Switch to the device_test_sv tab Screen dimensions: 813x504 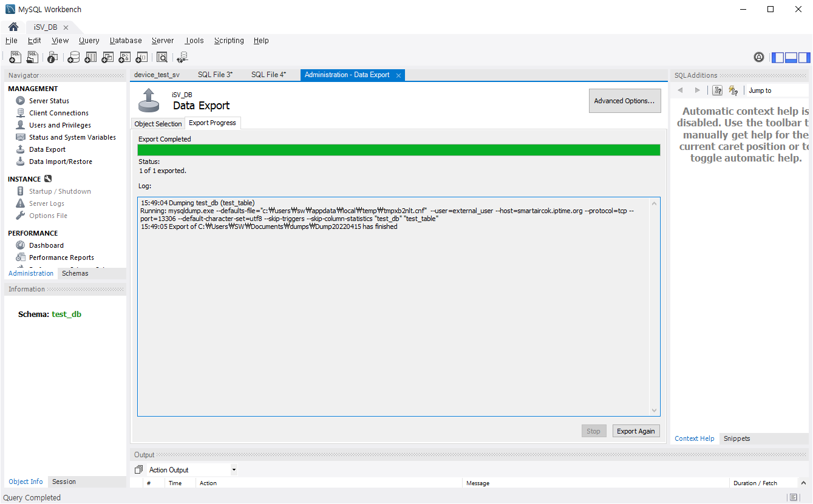tap(157, 75)
